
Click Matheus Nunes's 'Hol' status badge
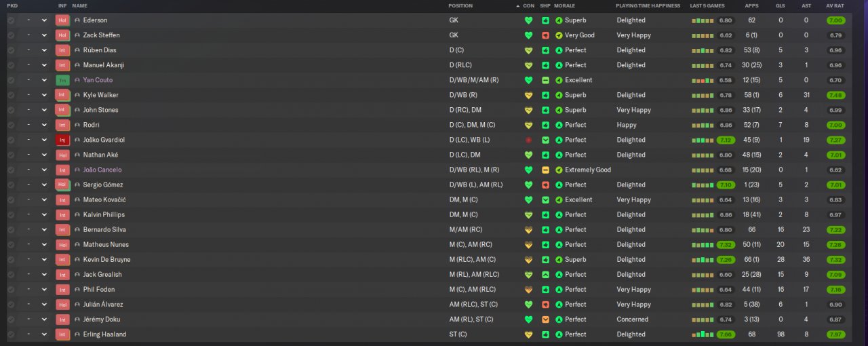tap(62, 244)
